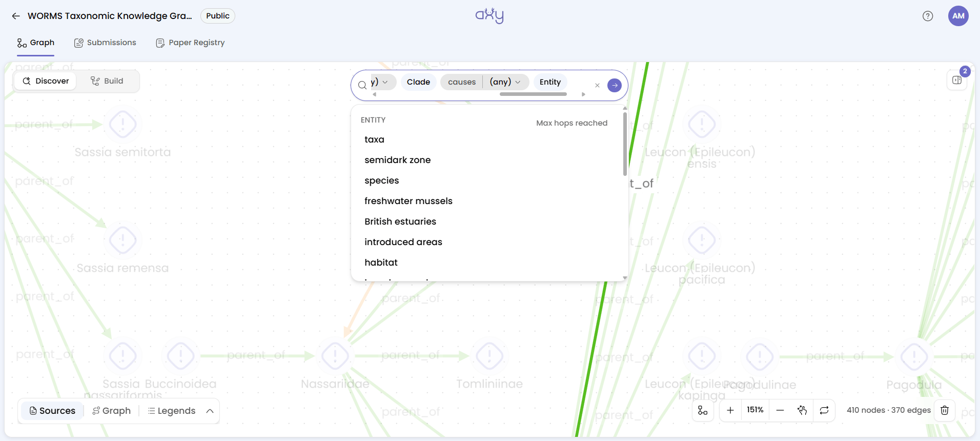This screenshot has width=980, height=441.
Task: Clear the search query with the X
Action: point(597,86)
